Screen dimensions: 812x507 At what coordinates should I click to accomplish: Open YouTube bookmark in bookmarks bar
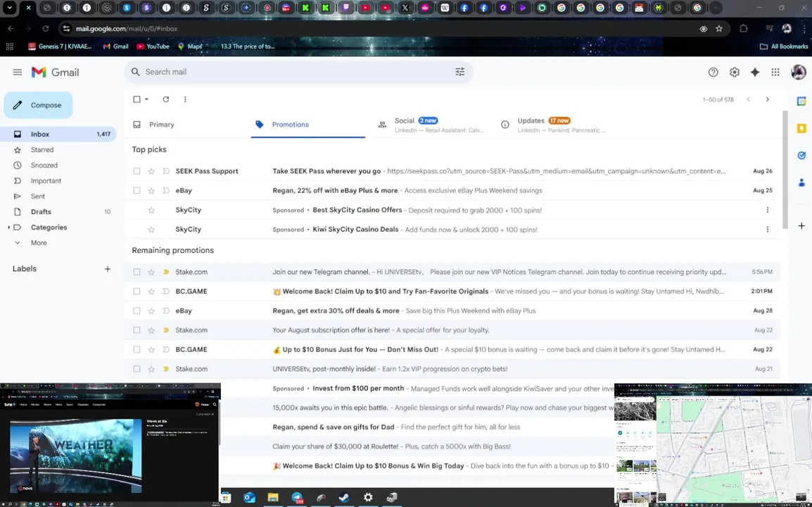[x=153, y=46]
